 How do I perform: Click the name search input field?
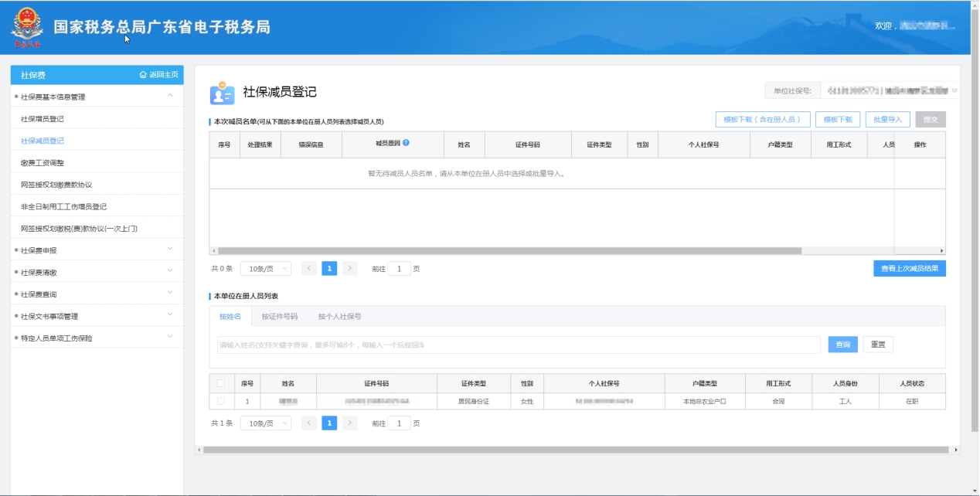518,345
